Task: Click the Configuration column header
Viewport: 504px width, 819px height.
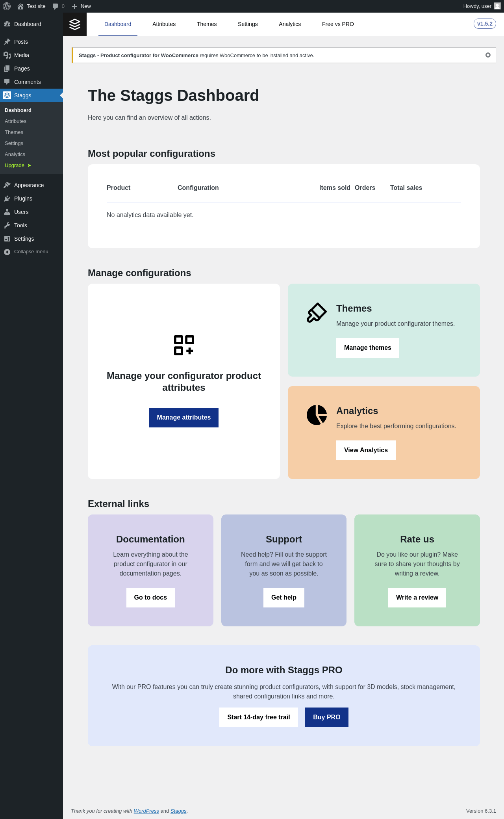Action: [198, 188]
